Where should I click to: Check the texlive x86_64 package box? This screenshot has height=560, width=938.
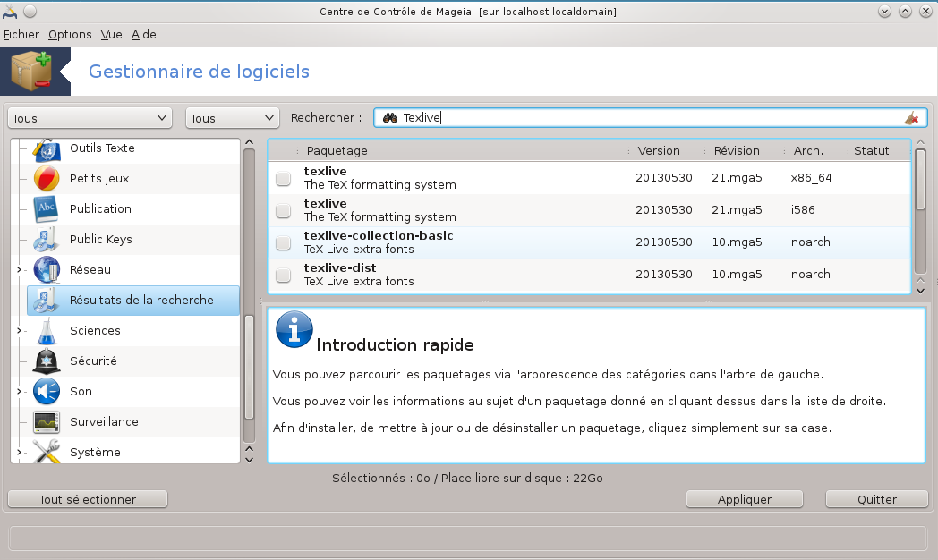(x=284, y=178)
